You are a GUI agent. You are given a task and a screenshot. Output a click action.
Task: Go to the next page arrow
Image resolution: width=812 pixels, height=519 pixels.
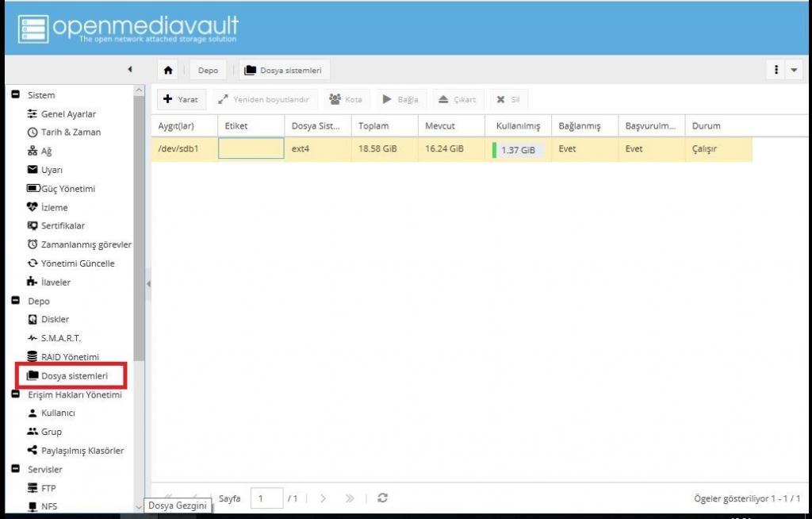tap(324, 498)
